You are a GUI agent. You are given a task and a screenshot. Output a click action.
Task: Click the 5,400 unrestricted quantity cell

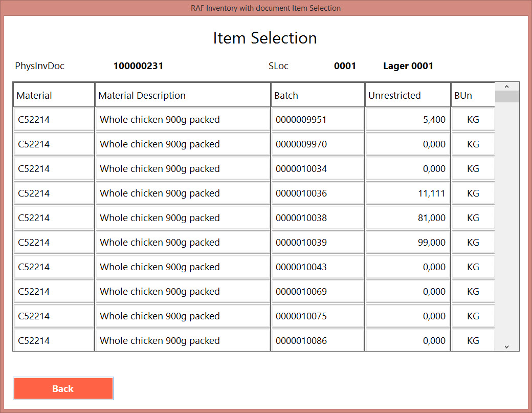(x=408, y=120)
